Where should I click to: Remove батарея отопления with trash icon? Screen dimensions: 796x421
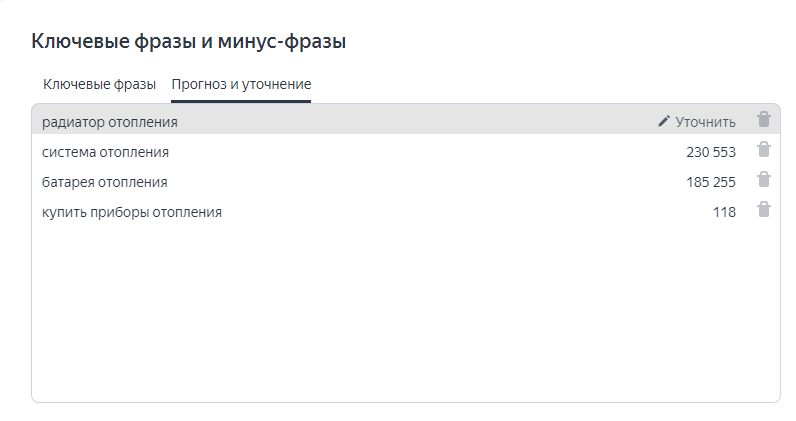(764, 180)
